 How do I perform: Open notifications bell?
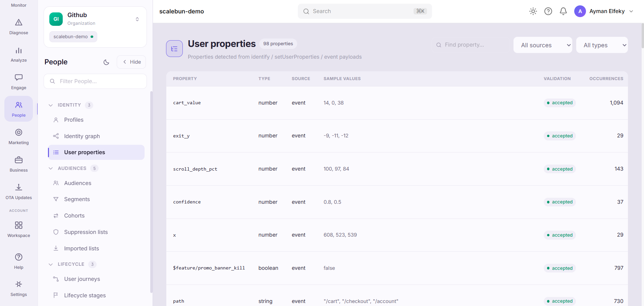[563, 11]
